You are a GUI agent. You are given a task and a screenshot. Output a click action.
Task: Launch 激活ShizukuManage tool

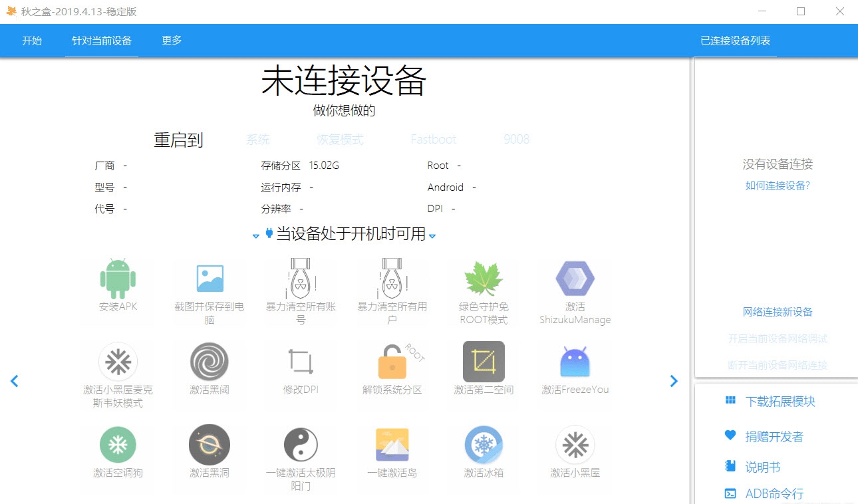click(x=575, y=291)
